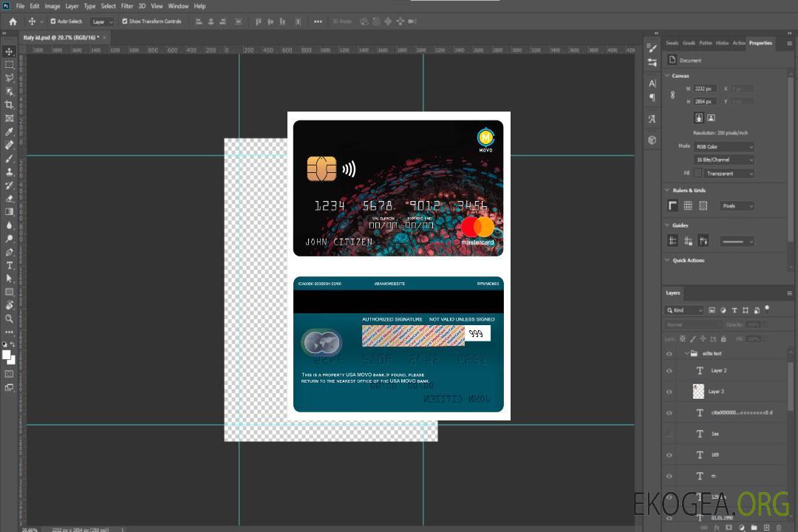Delete layer with the trash icon

pyautogui.click(x=778, y=528)
